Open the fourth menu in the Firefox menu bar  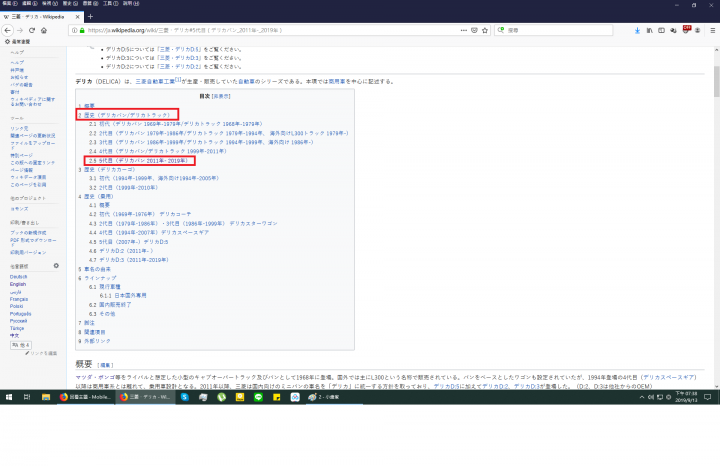click(x=70, y=3)
